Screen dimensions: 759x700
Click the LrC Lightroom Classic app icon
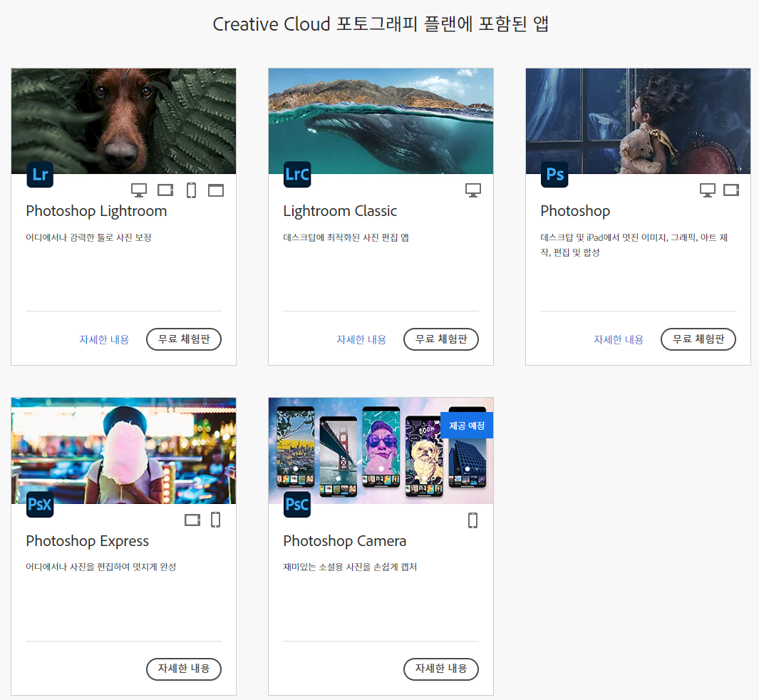point(297,174)
